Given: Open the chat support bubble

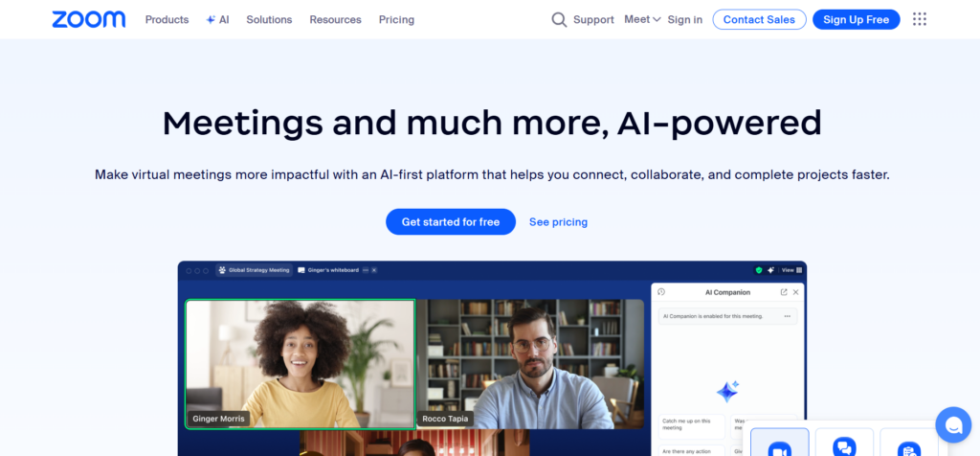Looking at the screenshot, I should click(x=953, y=424).
